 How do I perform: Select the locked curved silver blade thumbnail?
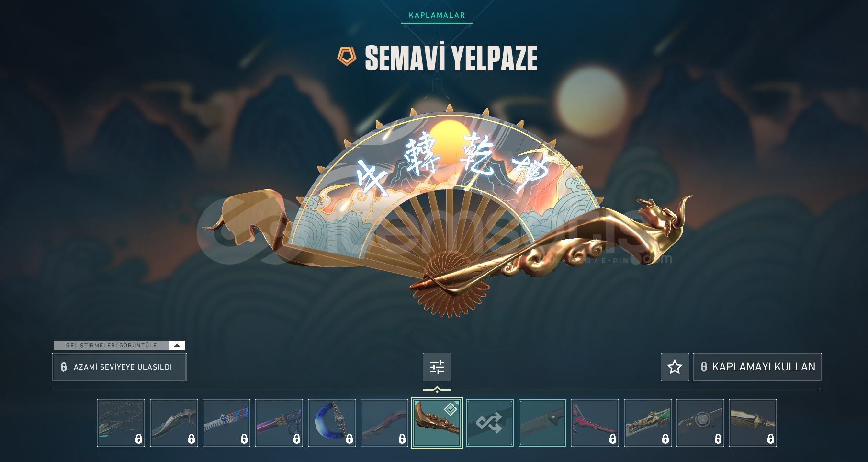pyautogui.click(x=174, y=423)
